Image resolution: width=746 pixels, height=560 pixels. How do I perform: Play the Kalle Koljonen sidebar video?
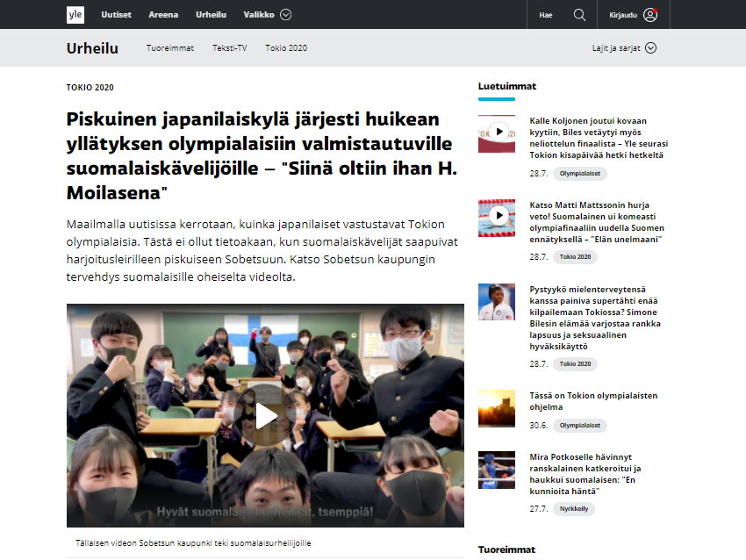pyautogui.click(x=497, y=133)
